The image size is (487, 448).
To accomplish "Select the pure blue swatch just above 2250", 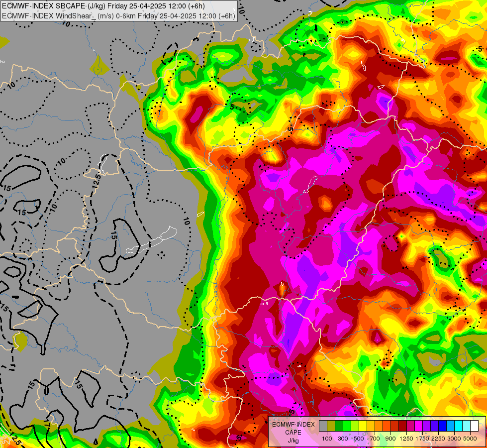I will click(443, 426).
